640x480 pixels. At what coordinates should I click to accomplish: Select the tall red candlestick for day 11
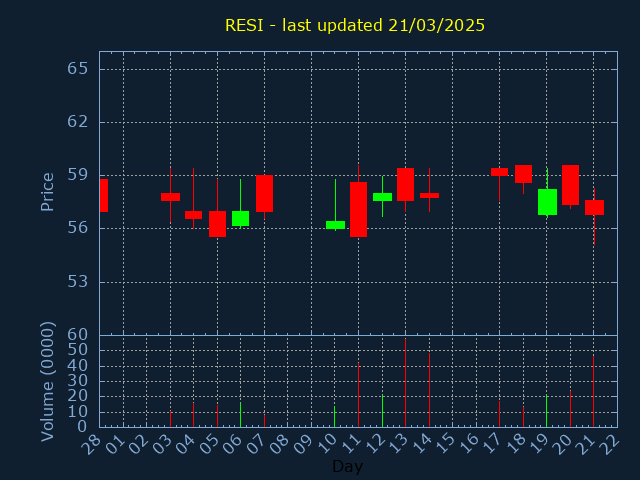(x=358, y=209)
